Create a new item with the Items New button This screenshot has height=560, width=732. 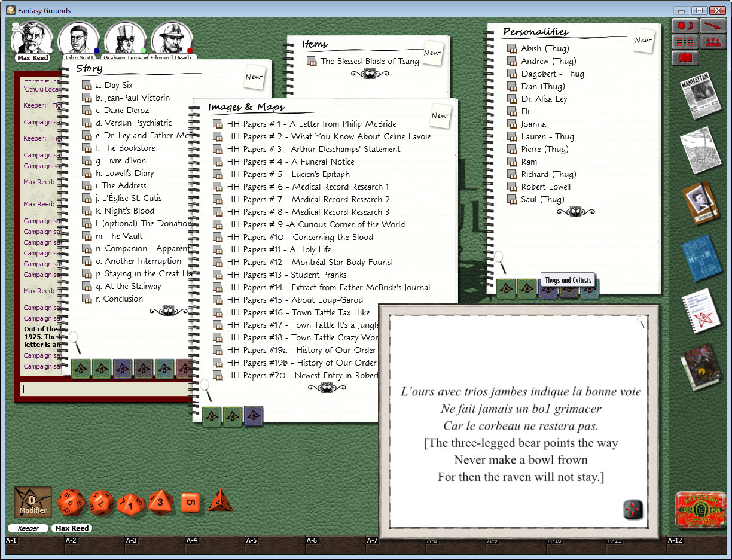432,53
